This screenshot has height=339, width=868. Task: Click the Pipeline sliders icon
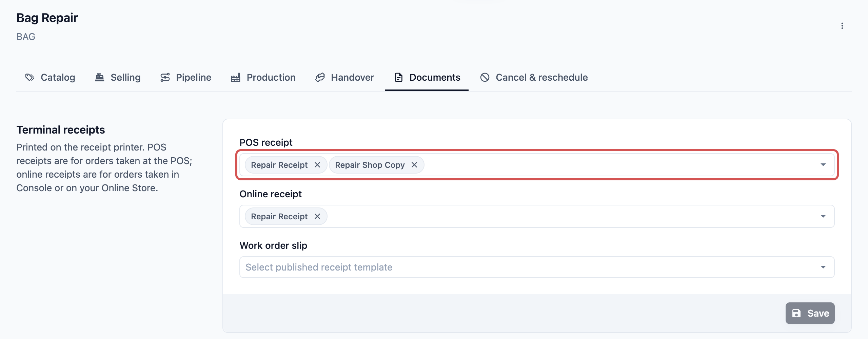coord(165,77)
